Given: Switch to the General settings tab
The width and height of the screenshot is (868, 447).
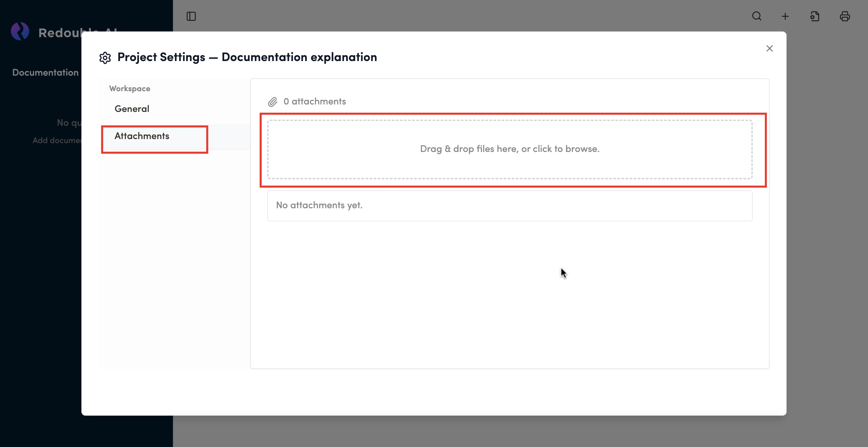Looking at the screenshot, I should pos(132,109).
